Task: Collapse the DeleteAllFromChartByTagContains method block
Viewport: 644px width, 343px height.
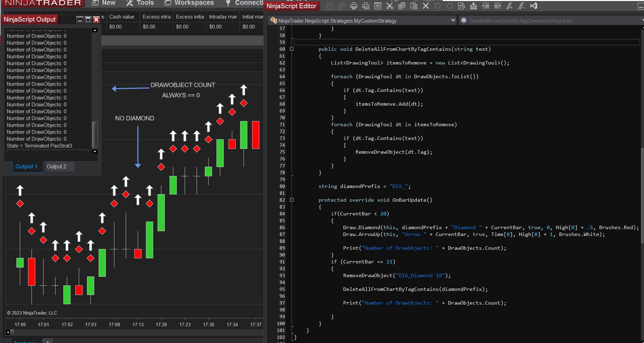Action: click(x=292, y=49)
